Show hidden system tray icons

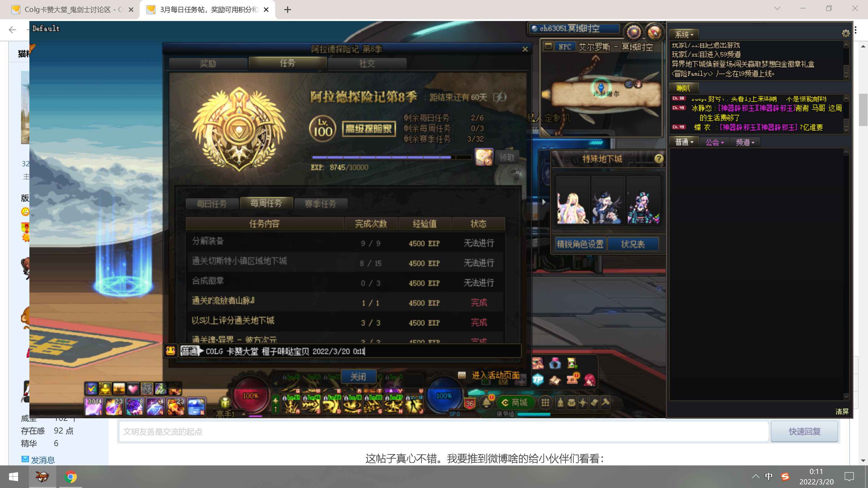(756, 476)
